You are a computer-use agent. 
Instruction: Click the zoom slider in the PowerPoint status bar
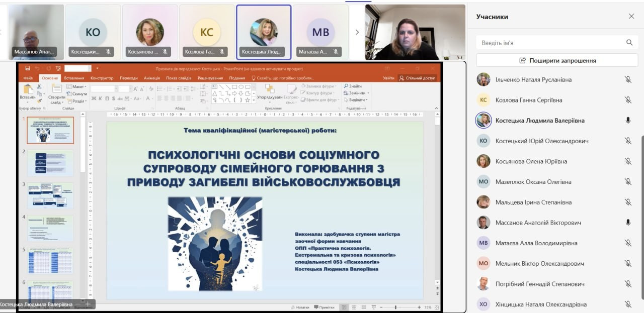tap(396, 307)
